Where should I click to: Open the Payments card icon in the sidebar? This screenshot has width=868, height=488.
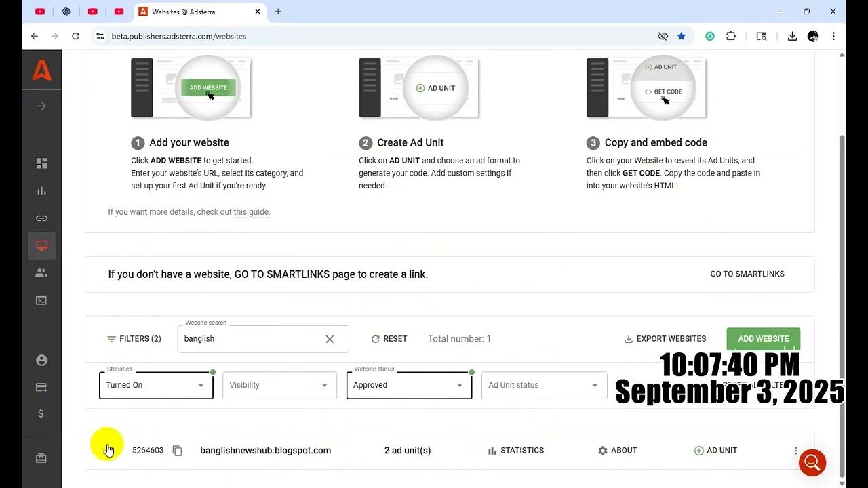tap(41, 388)
